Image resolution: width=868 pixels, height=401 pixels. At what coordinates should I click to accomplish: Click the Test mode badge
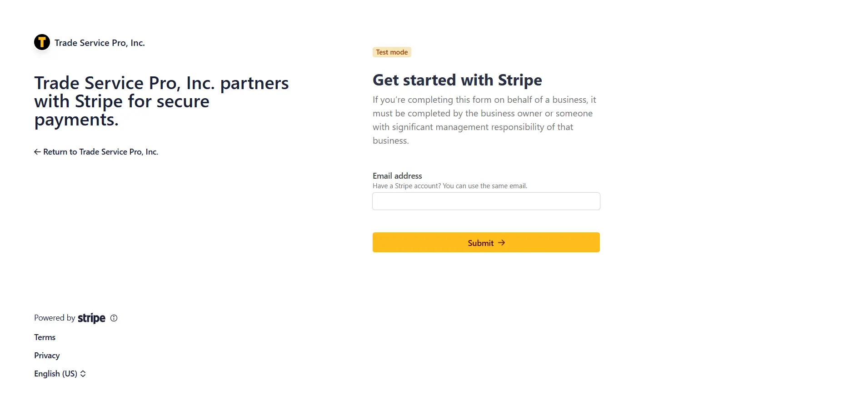point(391,52)
